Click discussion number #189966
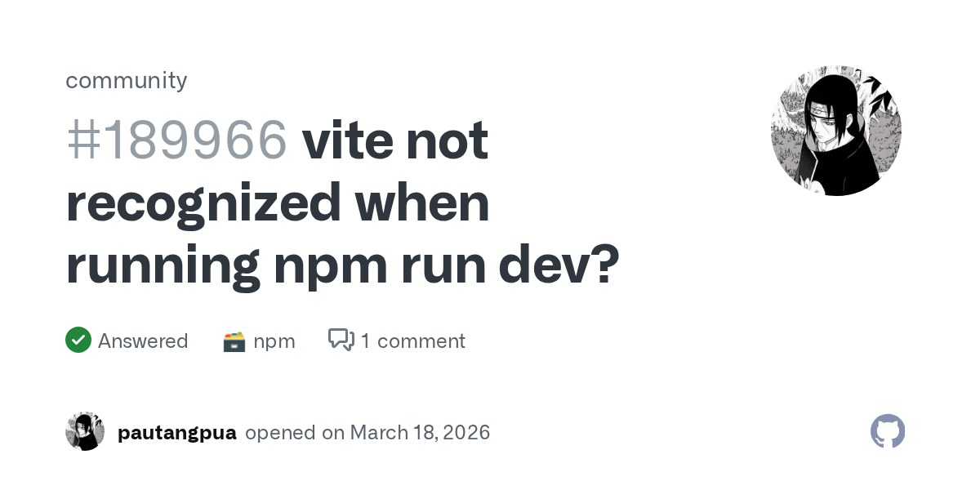This screenshot has height=490, width=980. (176, 140)
